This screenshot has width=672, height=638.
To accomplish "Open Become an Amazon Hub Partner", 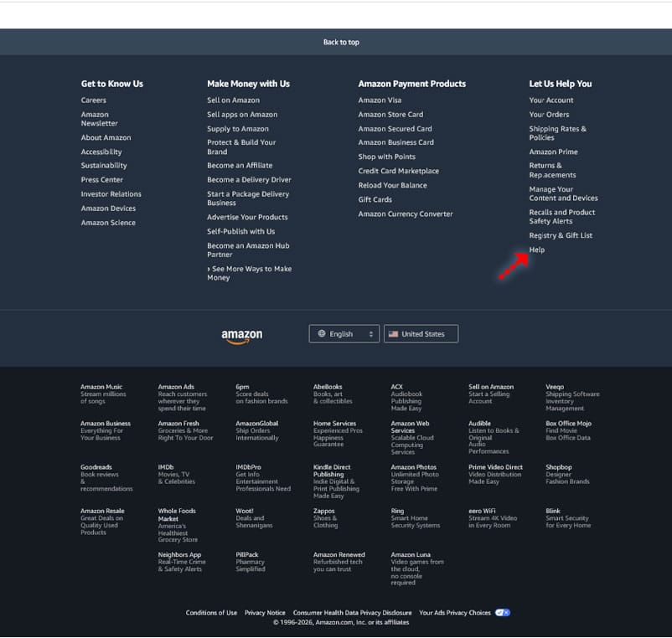I will click(x=248, y=250).
